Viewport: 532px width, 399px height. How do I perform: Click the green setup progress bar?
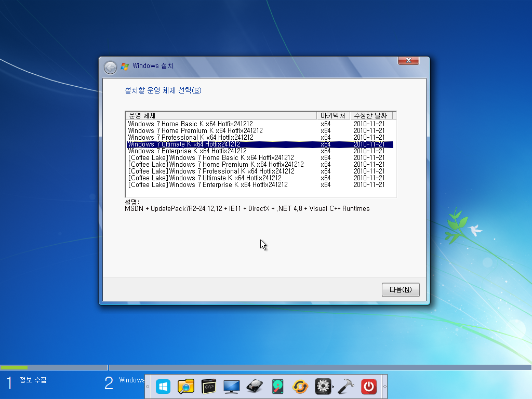[14, 367]
